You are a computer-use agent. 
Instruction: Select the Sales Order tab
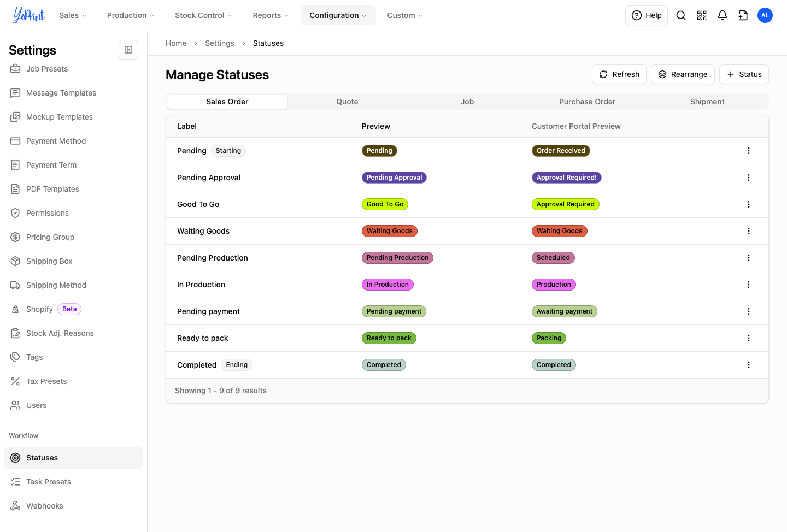click(227, 102)
